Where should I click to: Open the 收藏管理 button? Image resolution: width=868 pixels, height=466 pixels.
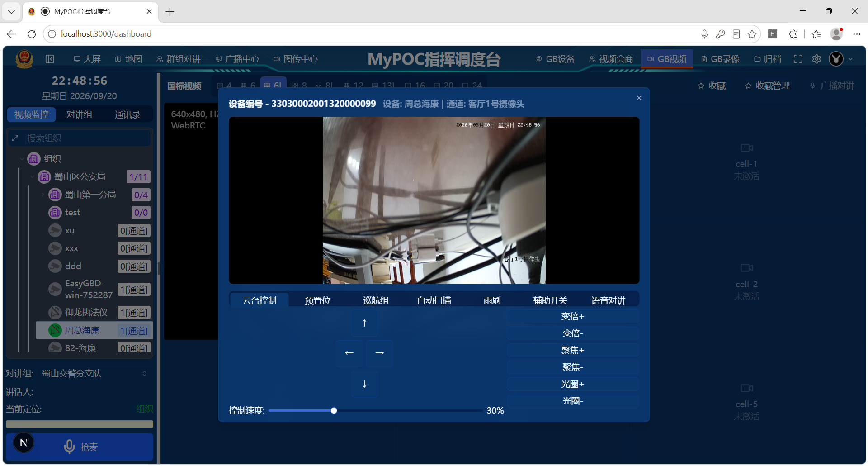click(x=768, y=86)
